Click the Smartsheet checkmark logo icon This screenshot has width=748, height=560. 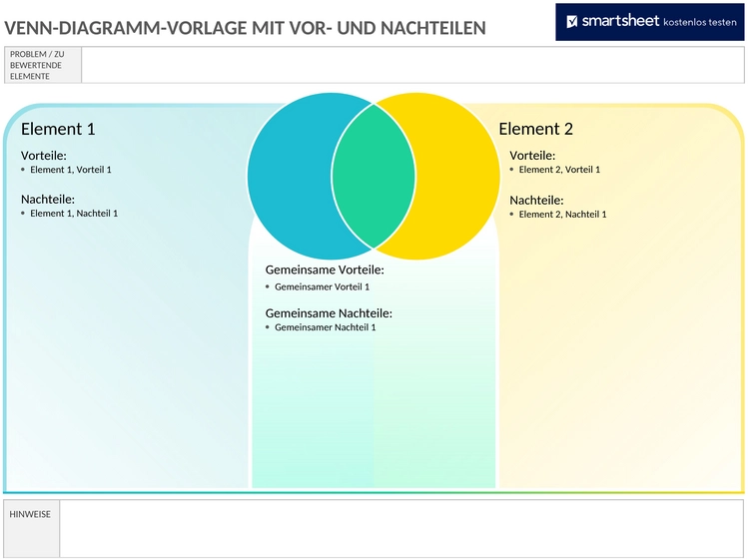(571, 22)
